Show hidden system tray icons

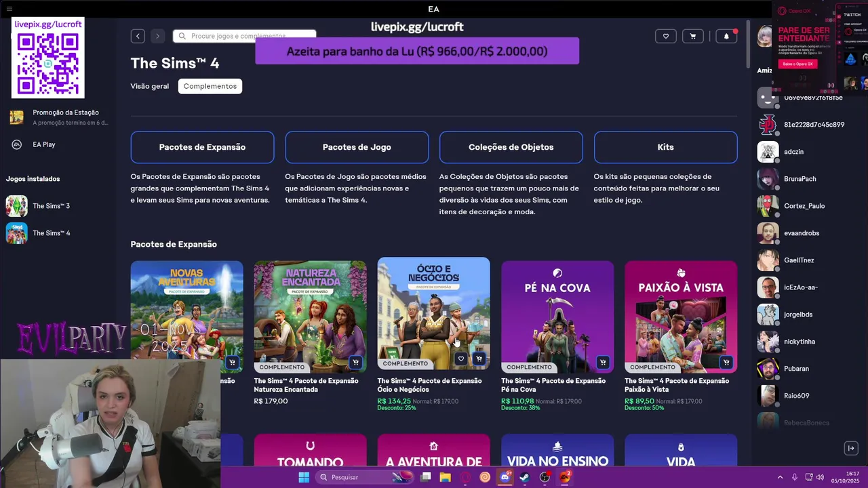(x=779, y=477)
